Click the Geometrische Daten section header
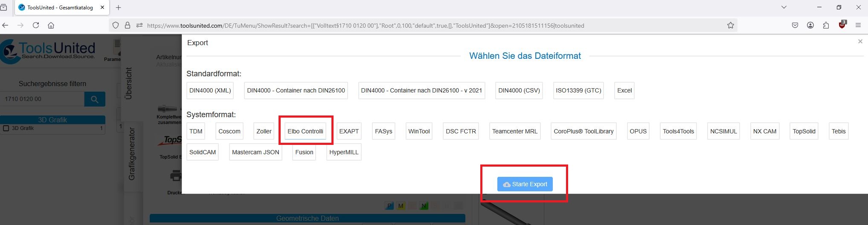The height and width of the screenshot is (225, 868). (x=307, y=218)
